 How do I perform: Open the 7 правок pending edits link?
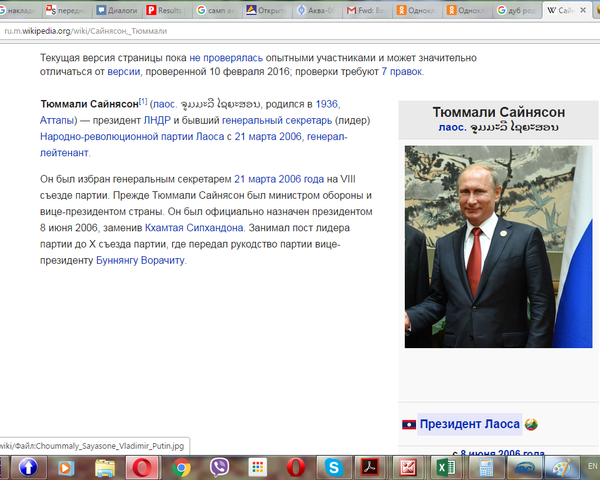click(x=402, y=72)
